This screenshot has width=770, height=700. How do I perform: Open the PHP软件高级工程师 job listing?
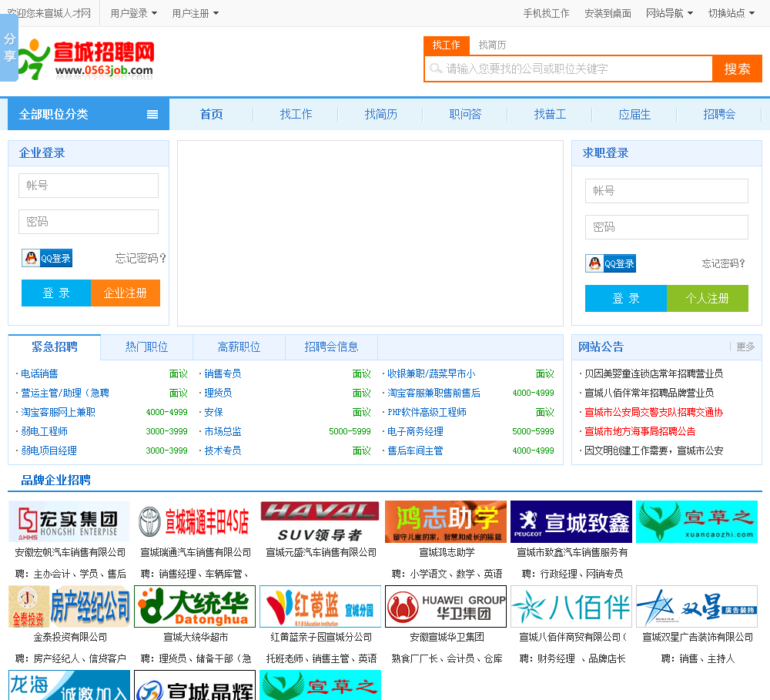pos(427,412)
